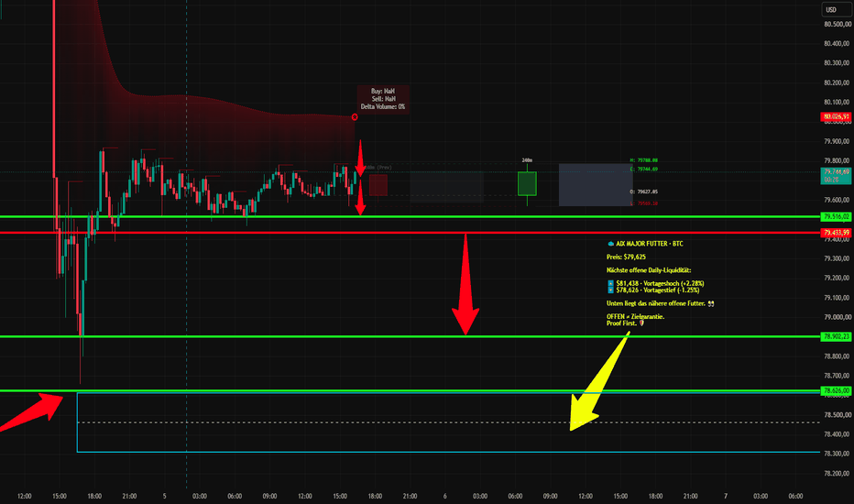Click the red 80,026.51 price label
Screen dimensions: 854x504
[x=836, y=116]
